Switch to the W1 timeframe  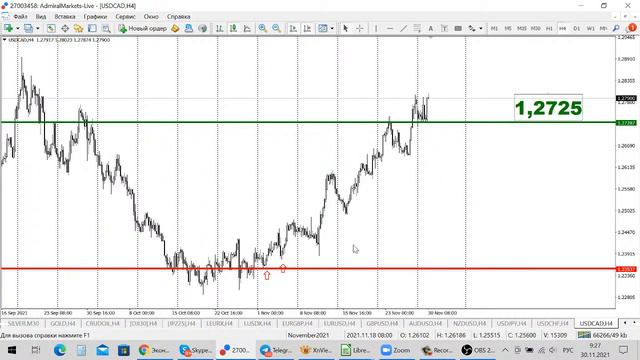(x=590, y=28)
